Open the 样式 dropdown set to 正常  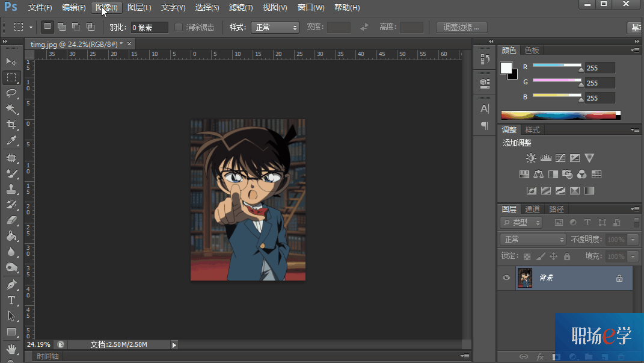tap(275, 28)
